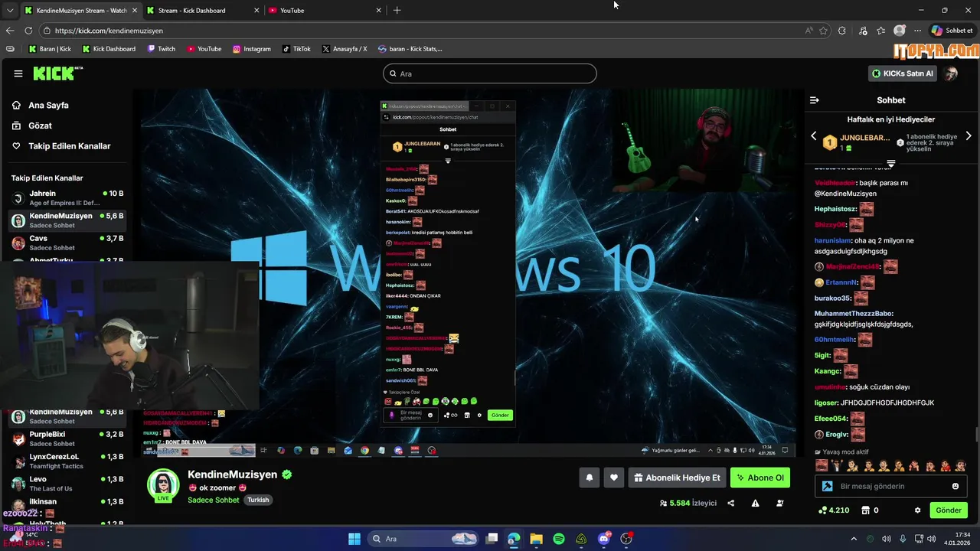Image resolution: width=980 pixels, height=551 pixels.
Task: Open the Kick hamburger menu
Action: pyautogui.click(x=18, y=73)
